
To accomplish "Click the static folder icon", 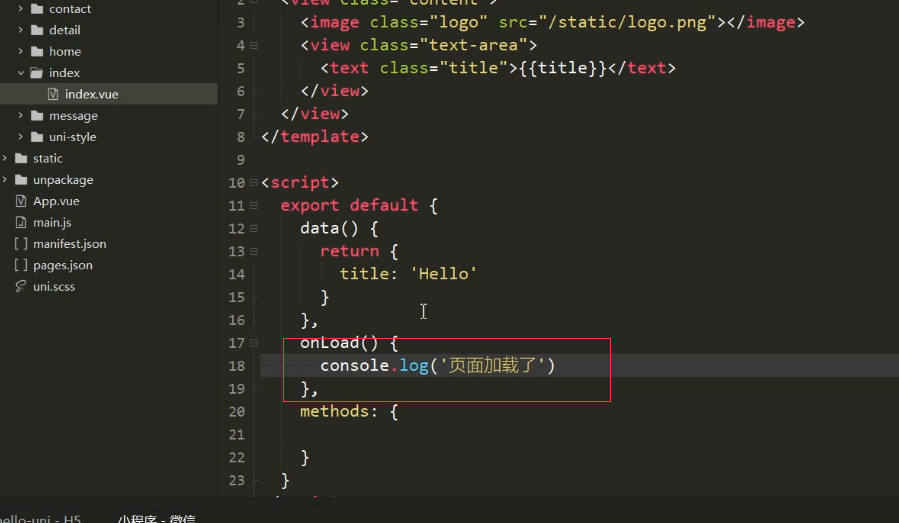I will [x=21, y=158].
